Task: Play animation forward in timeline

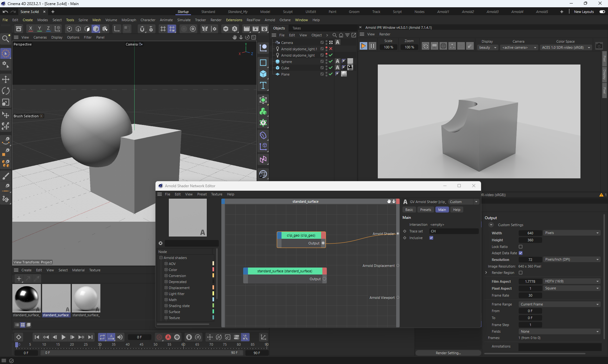Action: [x=63, y=337]
